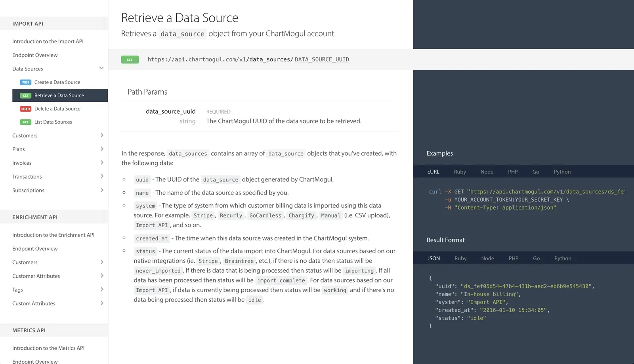Click the Chargify system code label
This screenshot has height=364, width=634.
[x=301, y=216]
